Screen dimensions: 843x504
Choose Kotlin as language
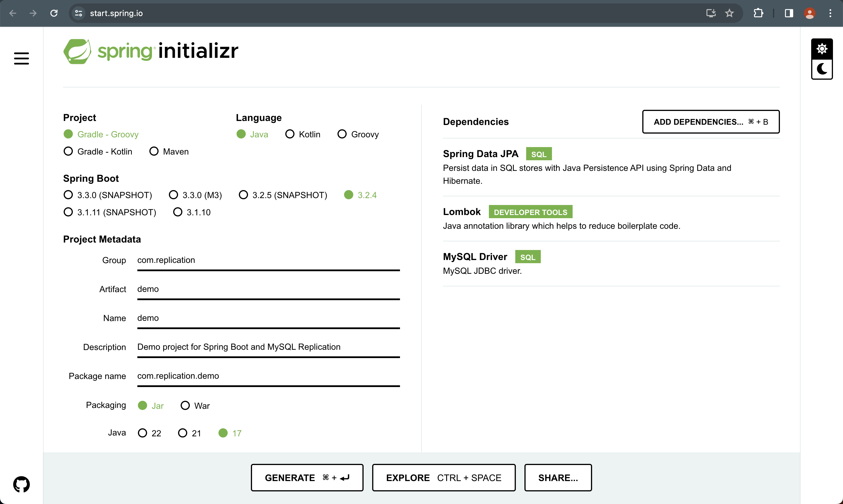pos(303,134)
